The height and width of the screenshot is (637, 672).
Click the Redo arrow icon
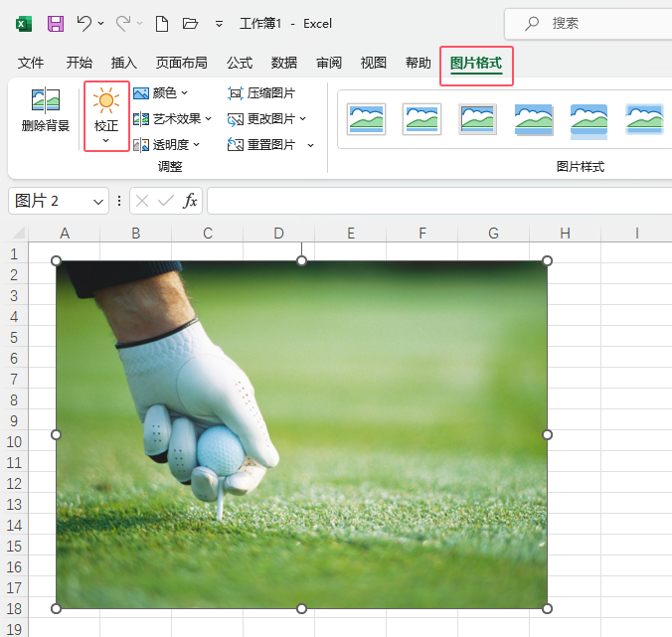point(123,24)
